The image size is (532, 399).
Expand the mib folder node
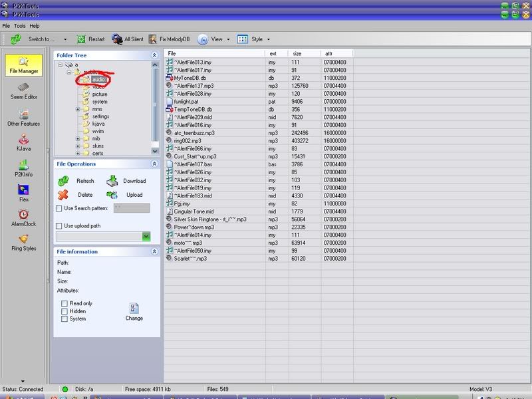click(78, 139)
